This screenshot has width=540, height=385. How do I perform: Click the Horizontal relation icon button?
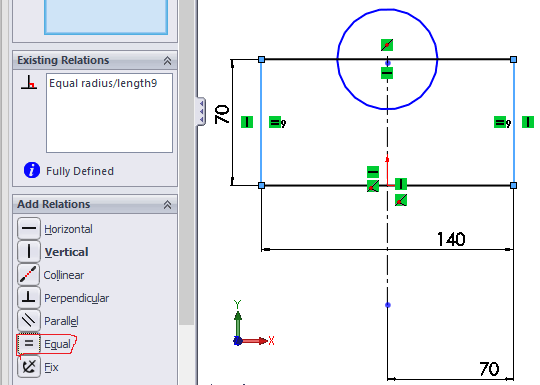coord(29,228)
